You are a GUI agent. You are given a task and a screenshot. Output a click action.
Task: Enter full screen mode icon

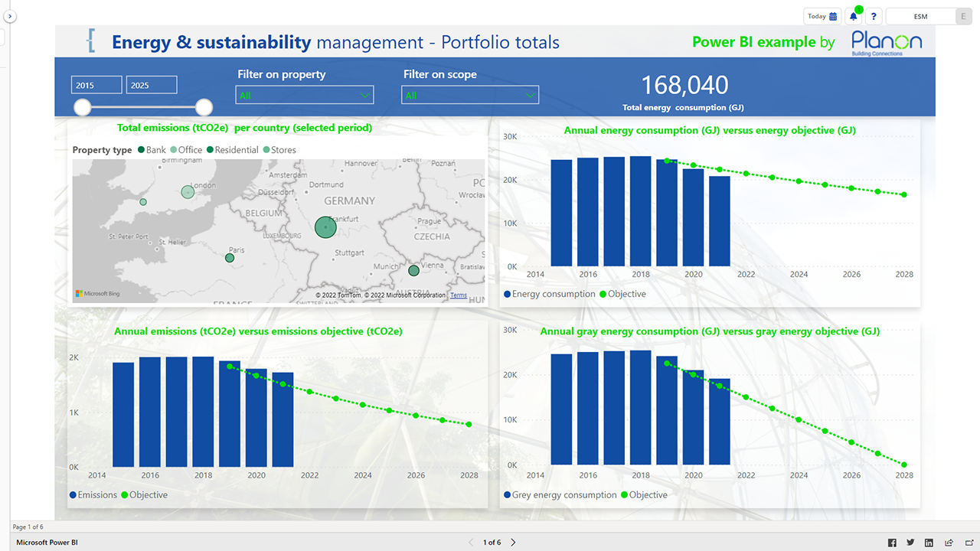pos(968,543)
